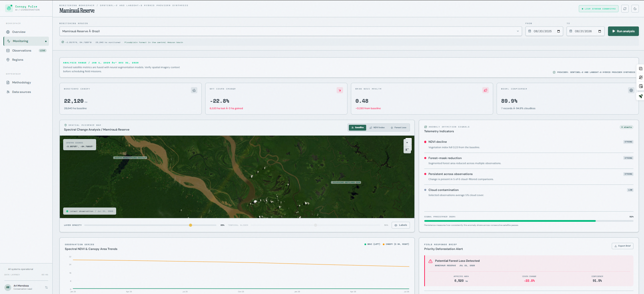Go to the Regions sidebar item
This screenshot has height=294, width=644.
26,60
